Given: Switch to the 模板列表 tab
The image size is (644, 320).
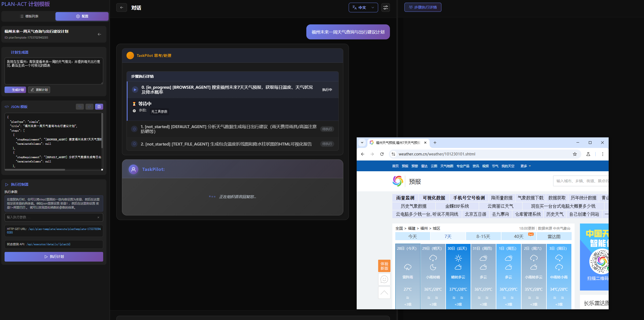Looking at the screenshot, I should coord(29,16).
